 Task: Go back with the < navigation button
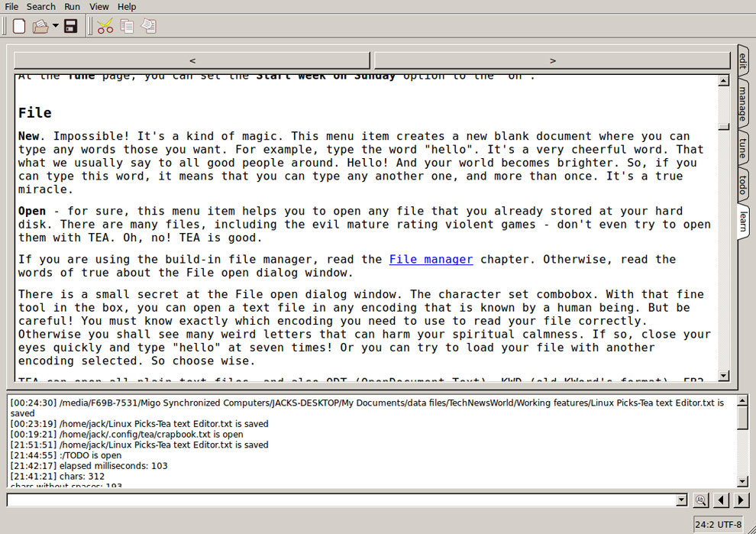point(192,61)
